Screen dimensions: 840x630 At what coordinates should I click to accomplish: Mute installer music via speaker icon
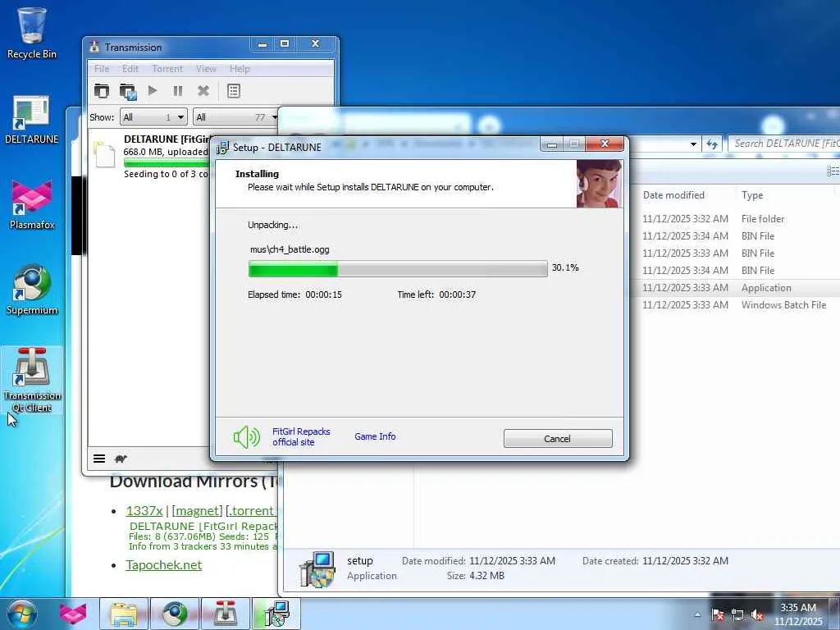click(246, 437)
